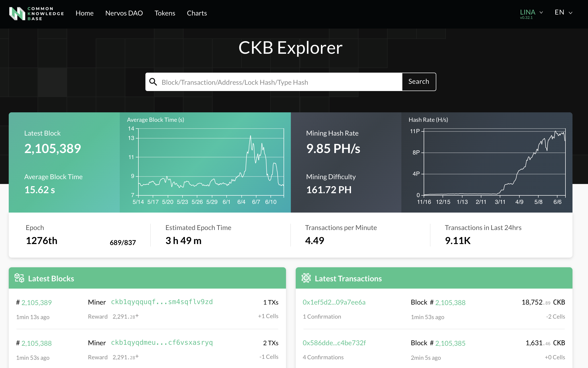Open the Hash Rate chart

487,162
